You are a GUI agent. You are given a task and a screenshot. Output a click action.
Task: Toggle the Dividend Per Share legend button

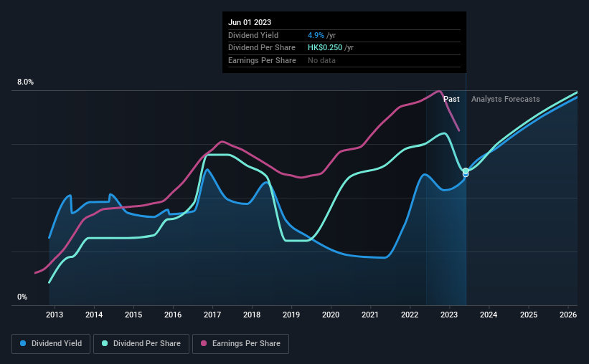141,344
